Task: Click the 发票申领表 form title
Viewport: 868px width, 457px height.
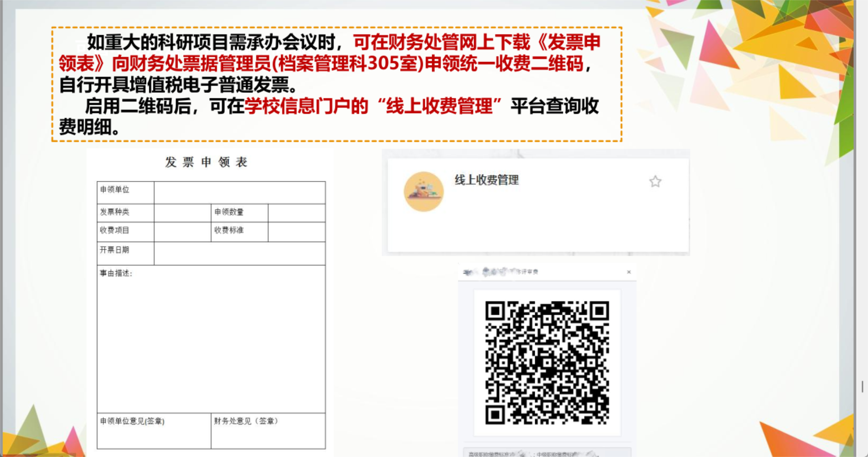Action: pos(206,162)
